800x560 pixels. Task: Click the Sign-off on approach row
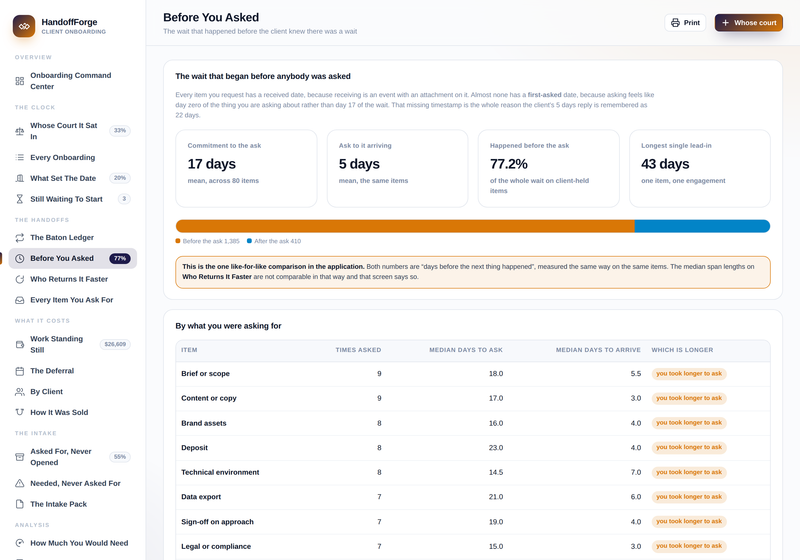(473, 522)
